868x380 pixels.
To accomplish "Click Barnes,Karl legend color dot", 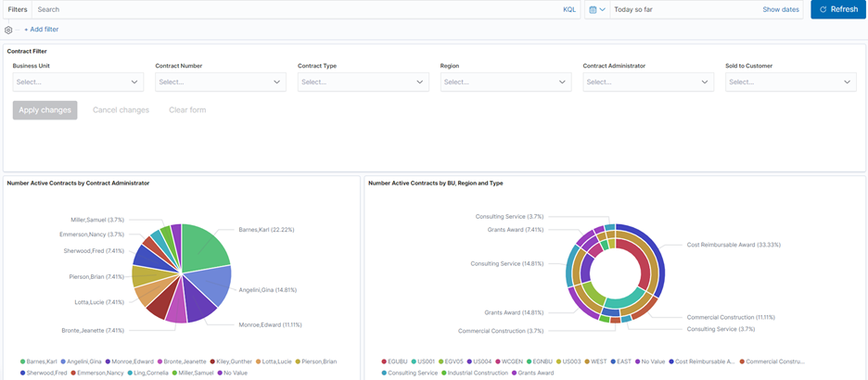I will click(22, 361).
